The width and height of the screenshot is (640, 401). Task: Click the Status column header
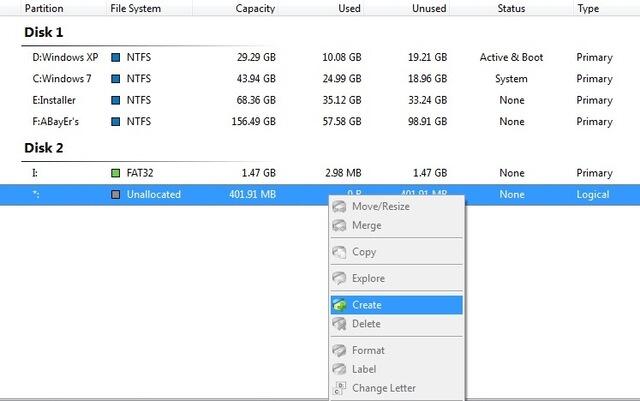tap(511, 8)
